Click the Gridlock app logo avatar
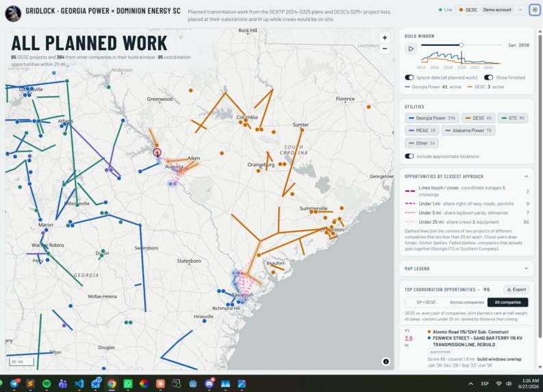Image resolution: width=543 pixels, height=392 pixels. [13, 14]
